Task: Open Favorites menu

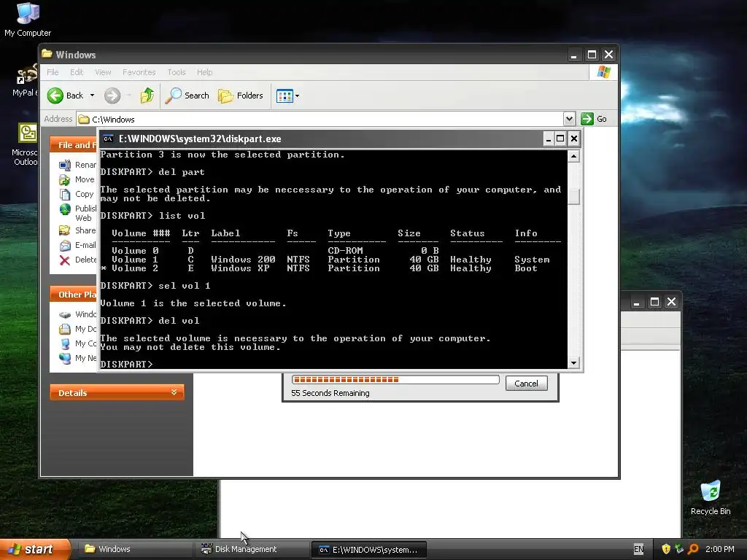Action: 139,72
